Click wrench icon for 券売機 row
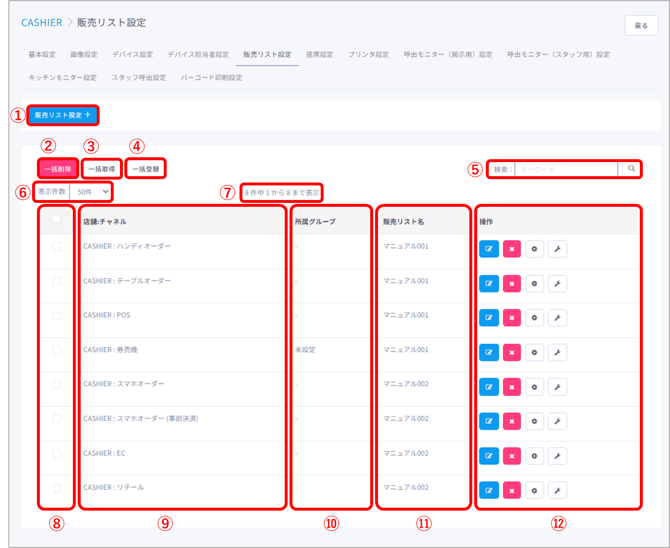This screenshot has width=670, height=548. coord(557,352)
